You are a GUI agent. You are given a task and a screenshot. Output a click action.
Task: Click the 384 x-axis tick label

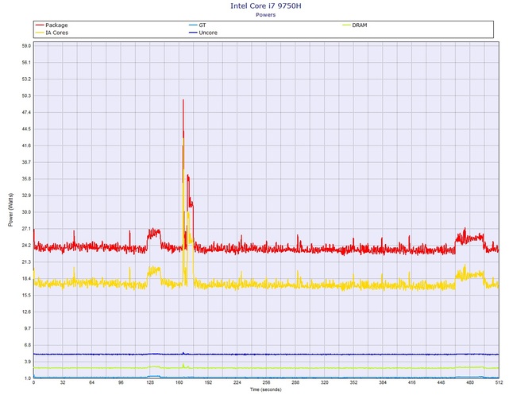383,382
